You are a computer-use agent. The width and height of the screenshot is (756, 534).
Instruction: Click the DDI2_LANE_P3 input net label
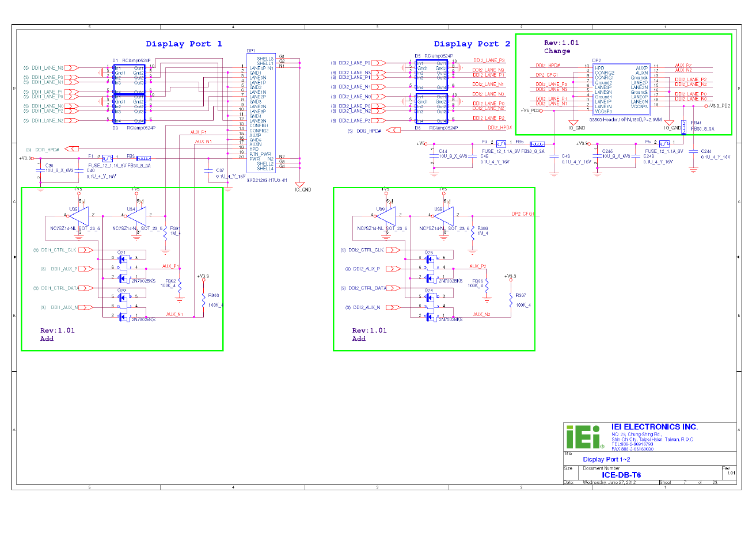coord(355,63)
